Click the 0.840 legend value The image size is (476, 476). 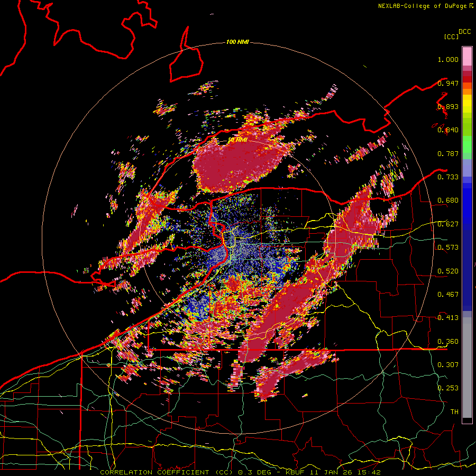(448, 130)
